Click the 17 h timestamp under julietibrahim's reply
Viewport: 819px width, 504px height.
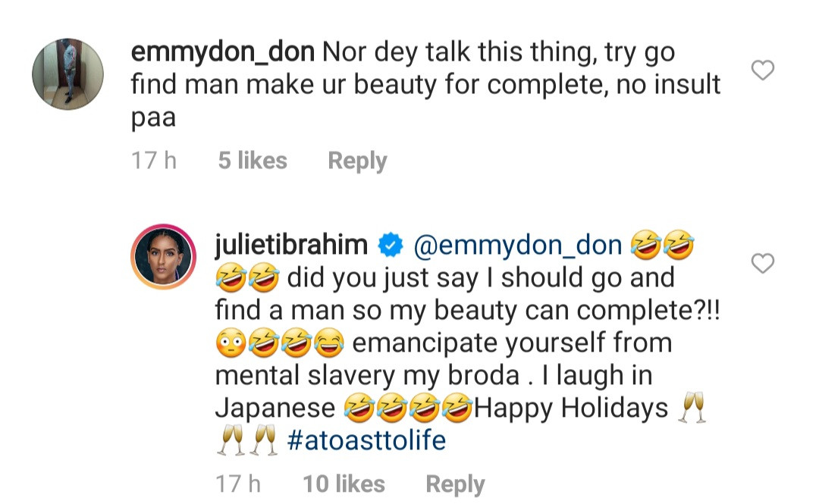pyautogui.click(x=238, y=484)
